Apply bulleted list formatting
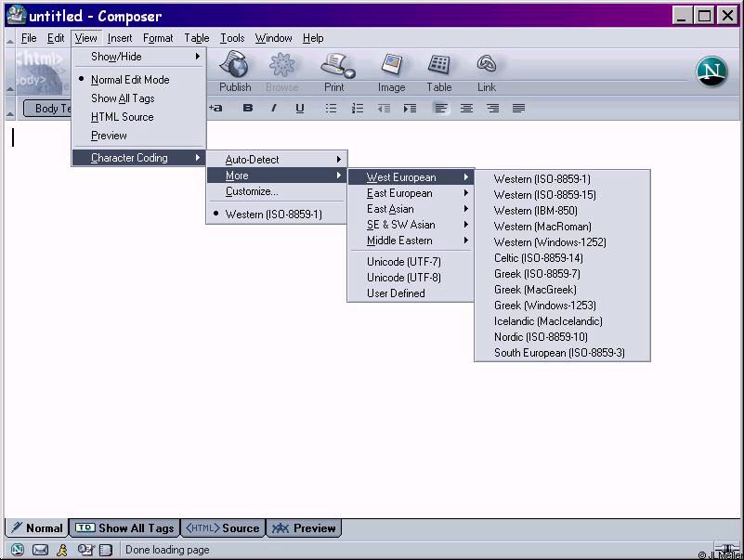The height and width of the screenshot is (560, 744). pos(332,109)
